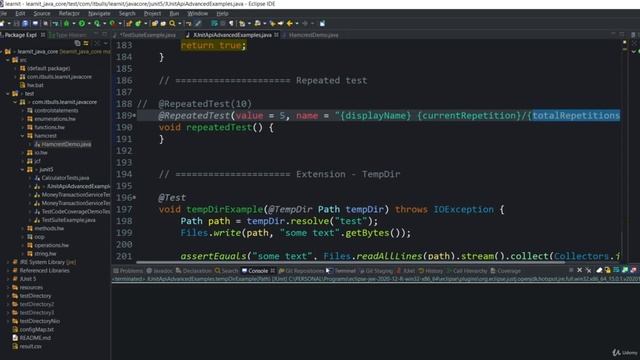Select HamcrestDemo.java in Package Explorer
Image resolution: width=640 pixels, height=360 pixels.
point(66,144)
